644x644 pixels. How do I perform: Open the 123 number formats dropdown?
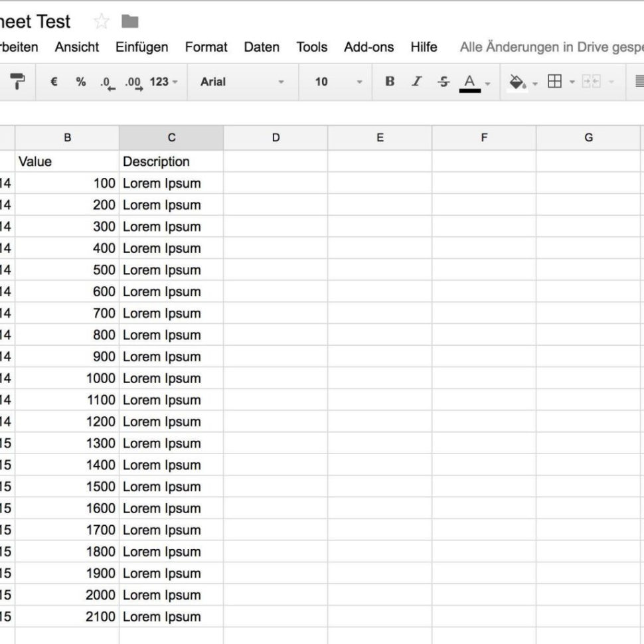(x=163, y=82)
